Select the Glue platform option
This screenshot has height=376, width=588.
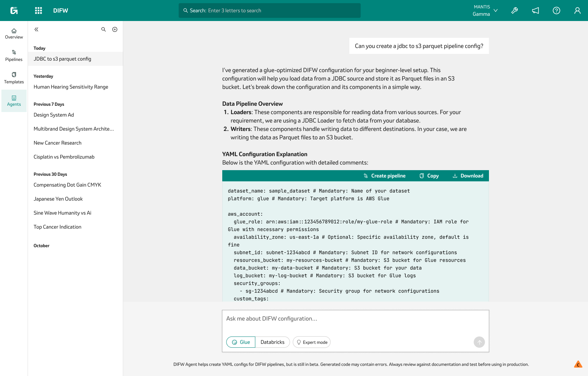pos(241,342)
